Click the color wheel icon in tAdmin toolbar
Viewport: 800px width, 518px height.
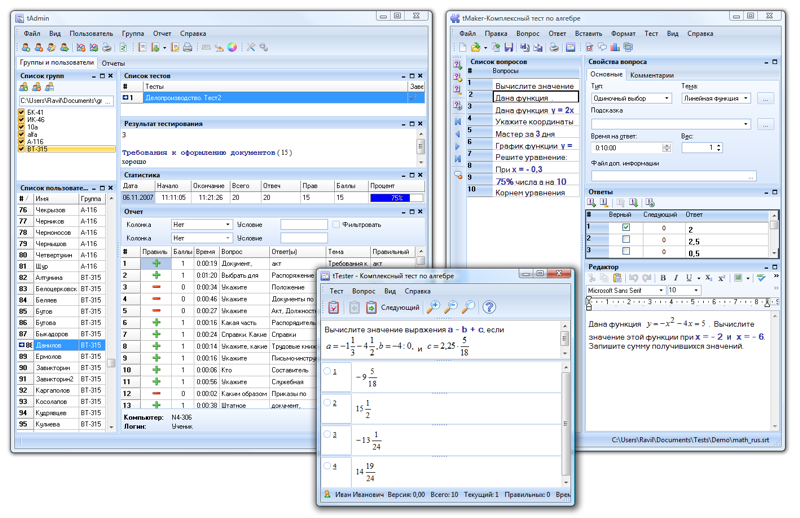click(x=232, y=47)
